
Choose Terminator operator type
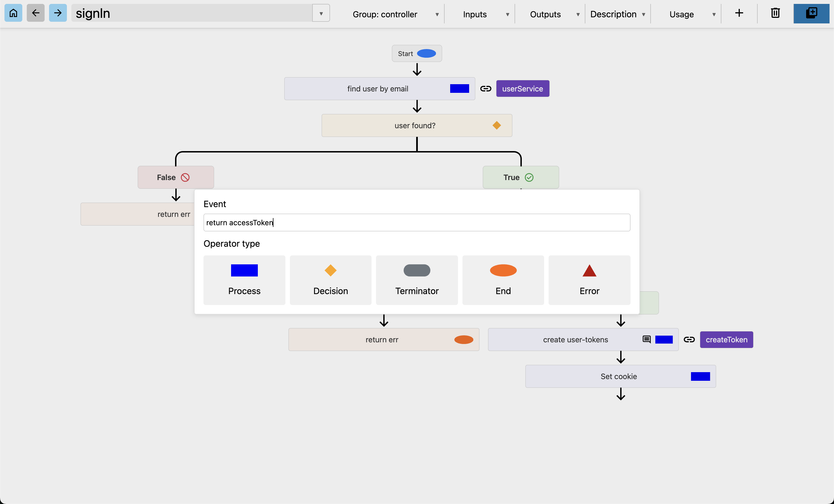(x=417, y=280)
